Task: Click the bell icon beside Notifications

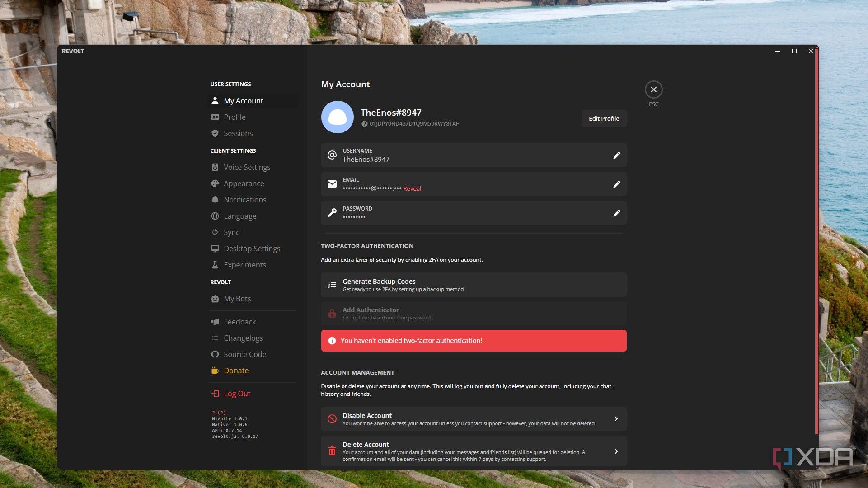Action: [215, 200]
